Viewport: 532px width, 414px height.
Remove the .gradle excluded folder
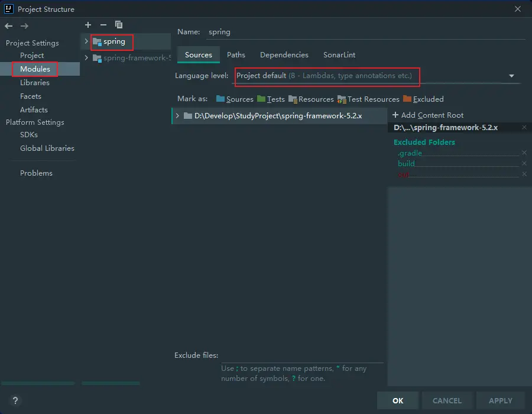(524, 153)
